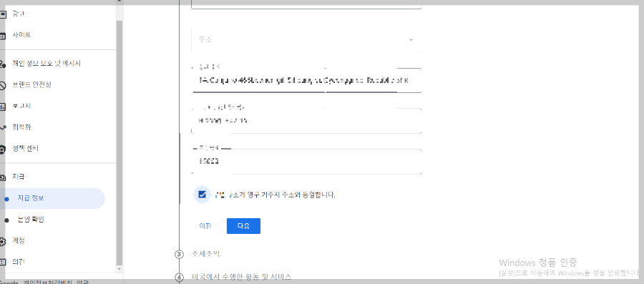Click step 3 circle next to 조세조약
Viewport: 644px width, 284px height.
pyautogui.click(x=179, y=255)
